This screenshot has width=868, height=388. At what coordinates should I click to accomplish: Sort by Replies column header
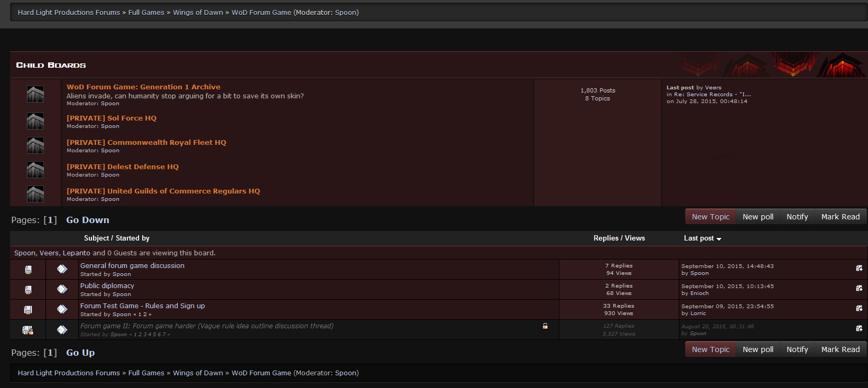coord(606,238)
